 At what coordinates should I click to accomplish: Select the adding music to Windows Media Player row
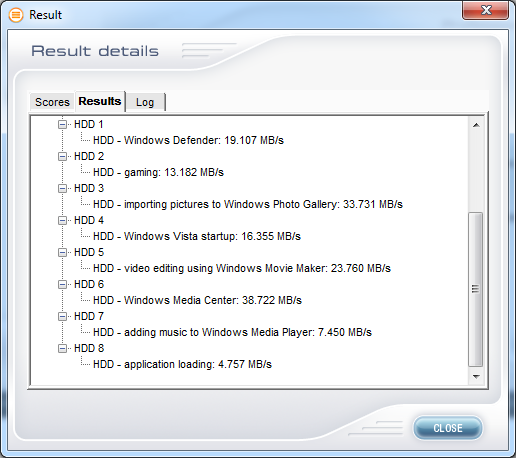coord(232,332)
